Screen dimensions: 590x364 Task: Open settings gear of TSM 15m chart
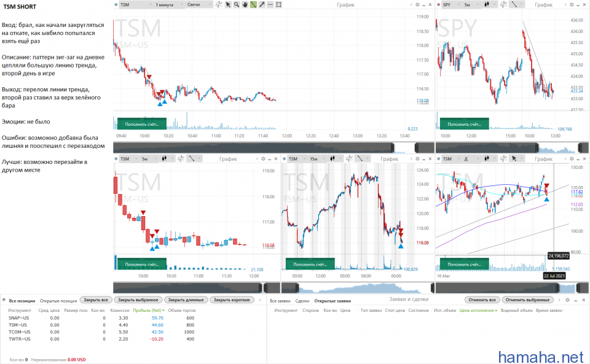pyautogui.click(x=417, y=159)
